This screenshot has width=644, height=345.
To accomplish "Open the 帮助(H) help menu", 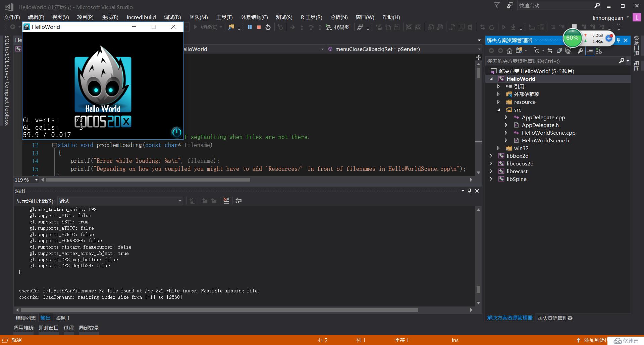I will pos(391,17).
